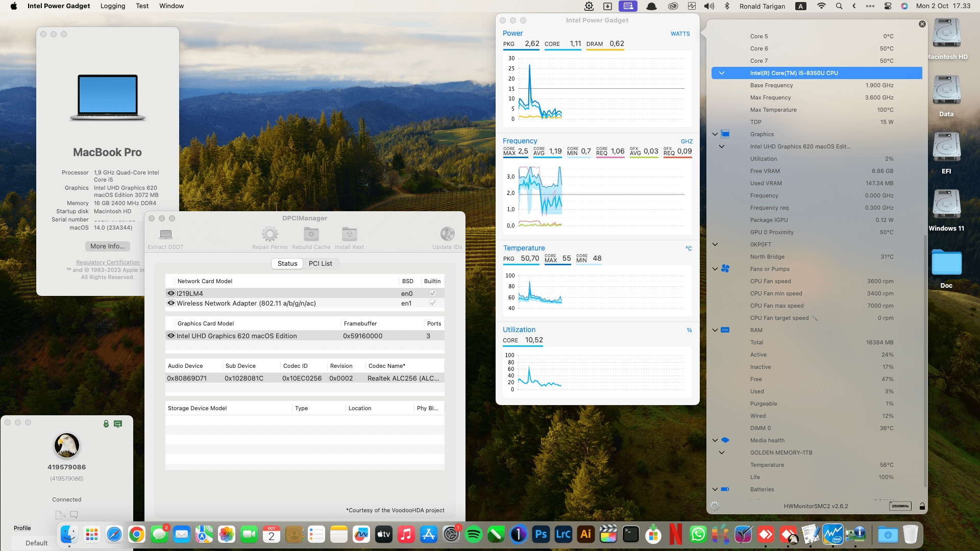
Task: Click the file transfer icon under Connected
Action: 60,515
